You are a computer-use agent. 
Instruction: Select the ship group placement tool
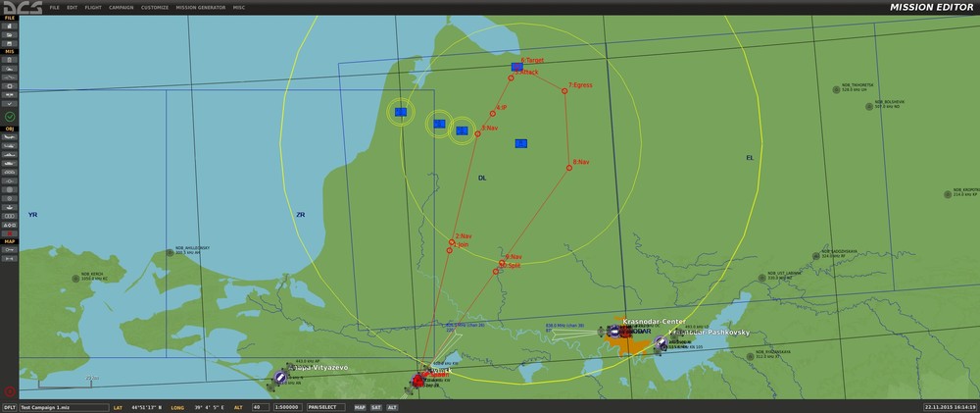10,153
